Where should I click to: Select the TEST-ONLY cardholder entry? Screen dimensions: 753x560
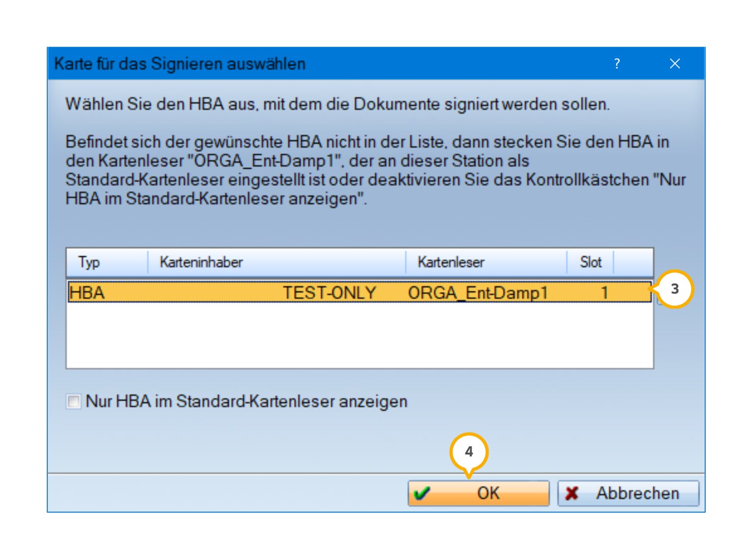(x=329, y=293)
